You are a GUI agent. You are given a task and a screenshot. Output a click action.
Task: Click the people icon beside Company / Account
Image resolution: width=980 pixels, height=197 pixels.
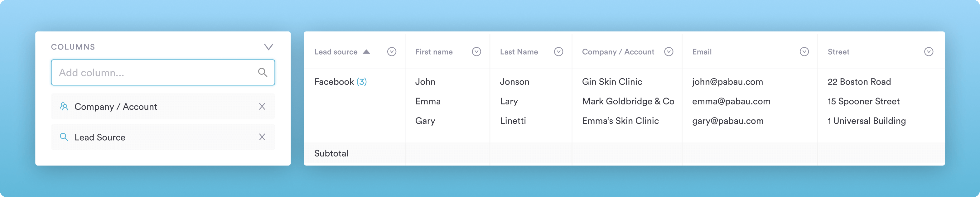pyautogui.click(x=64, y=107)
